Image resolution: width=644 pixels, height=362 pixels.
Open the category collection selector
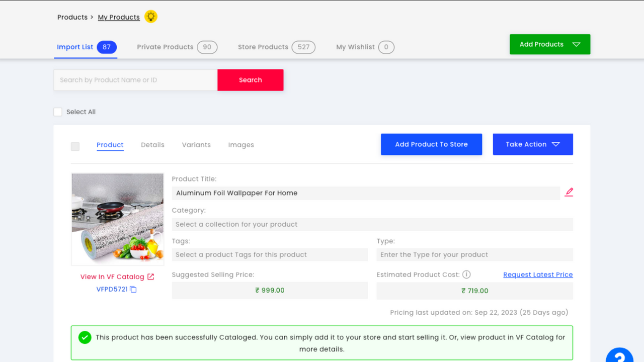tap(372, 224)
